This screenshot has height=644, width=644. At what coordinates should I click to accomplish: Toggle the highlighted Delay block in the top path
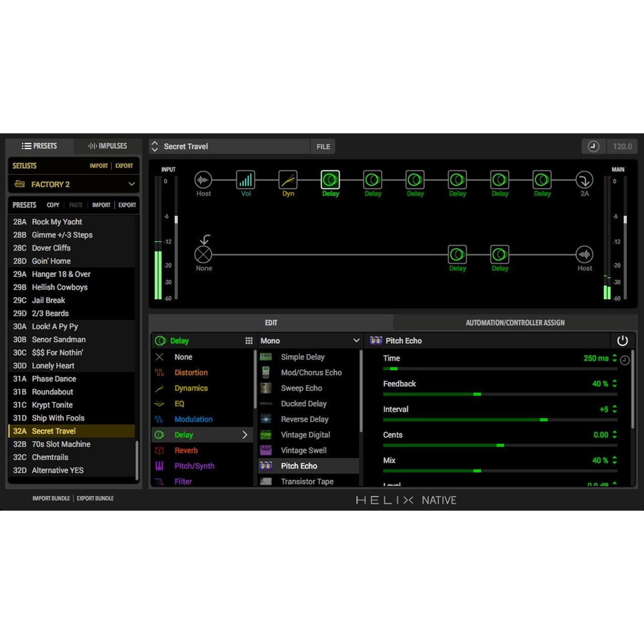click(x=330, y=180)
